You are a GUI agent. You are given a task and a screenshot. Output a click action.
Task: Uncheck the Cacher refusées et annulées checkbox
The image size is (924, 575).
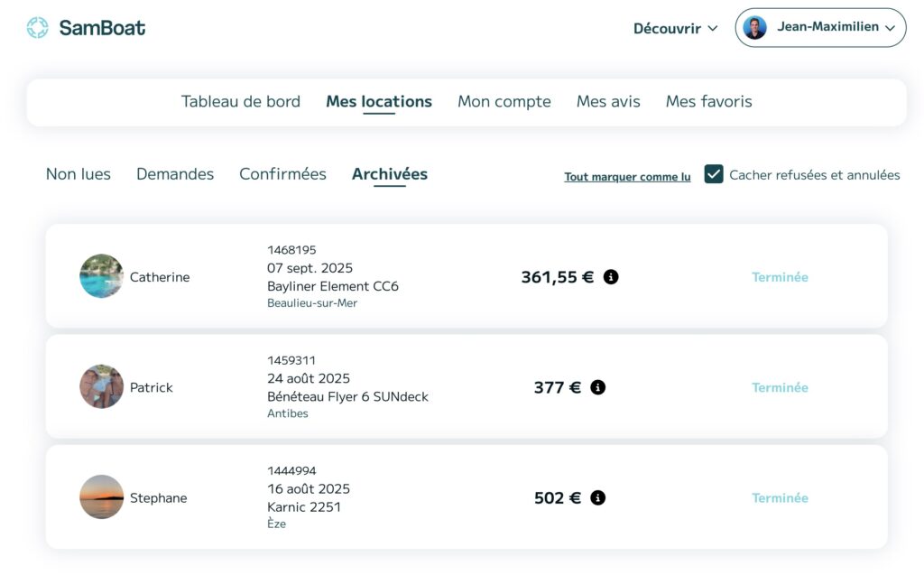click(714, 174)
